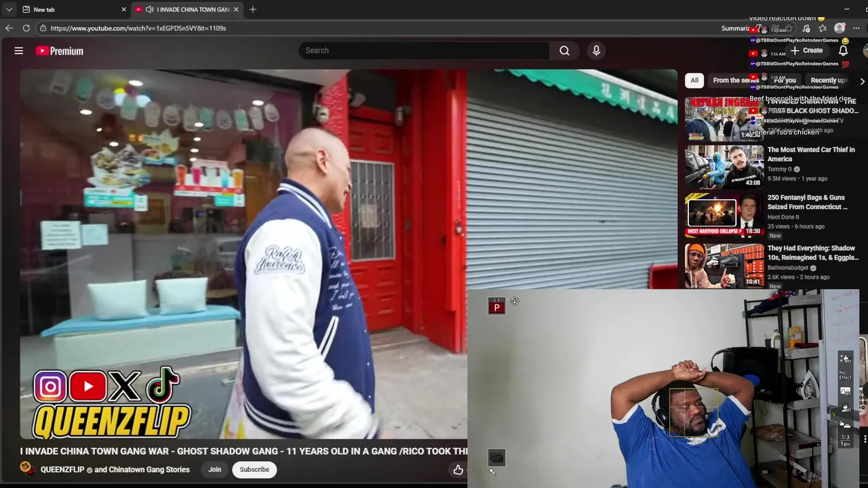
Task: Click the magnifying glass search button
Action: (564, 51)
